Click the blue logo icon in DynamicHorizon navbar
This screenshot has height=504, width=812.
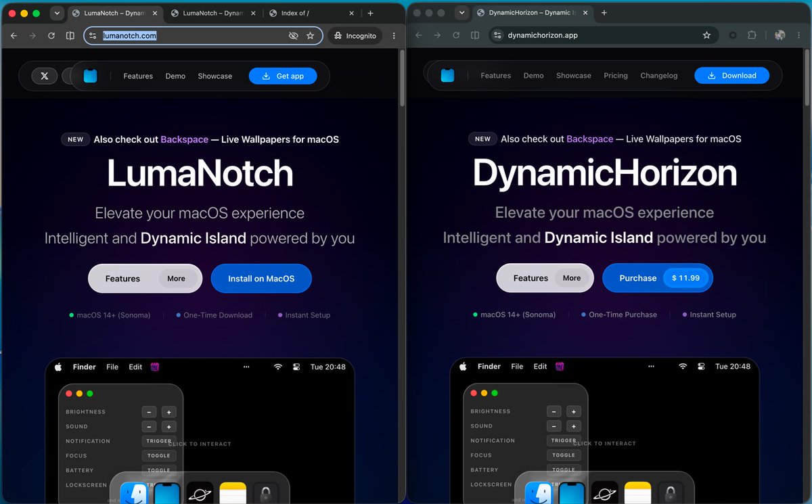pos(447,75)
